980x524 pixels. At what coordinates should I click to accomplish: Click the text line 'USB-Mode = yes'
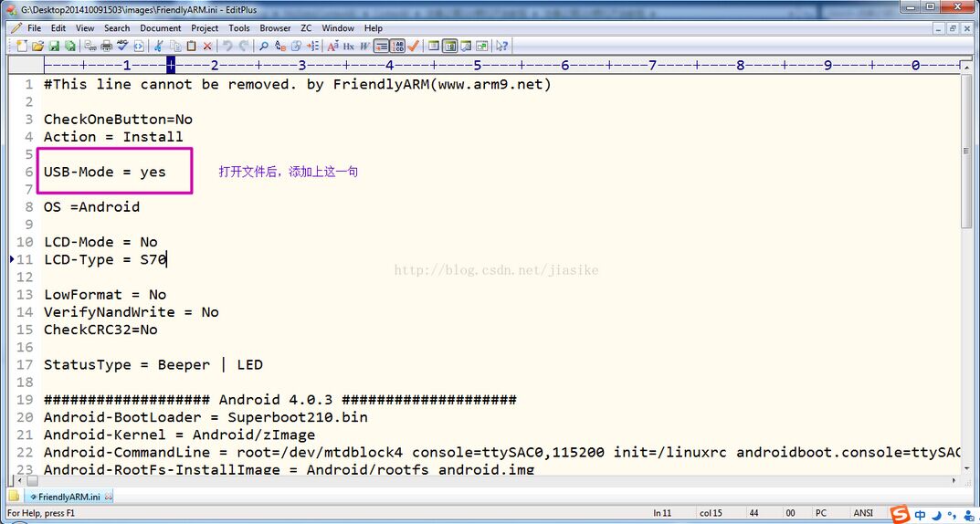[x=104, y=172]
